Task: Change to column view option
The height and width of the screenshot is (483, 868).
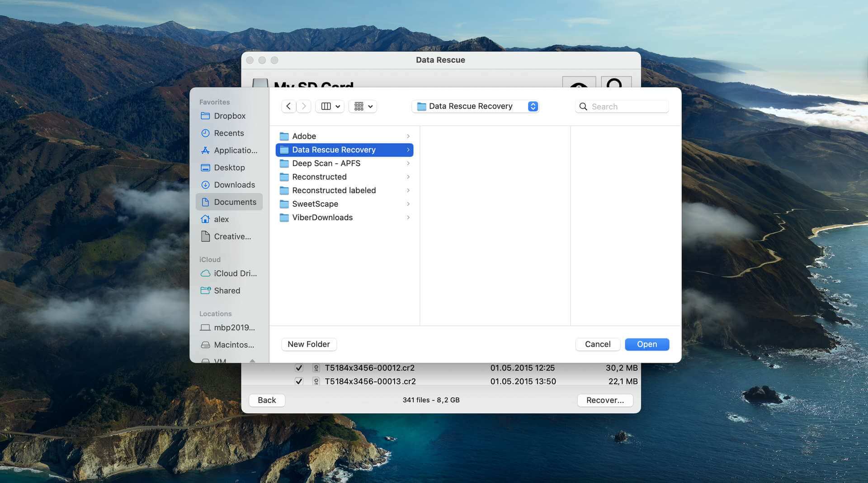Action: pos(330,106)
